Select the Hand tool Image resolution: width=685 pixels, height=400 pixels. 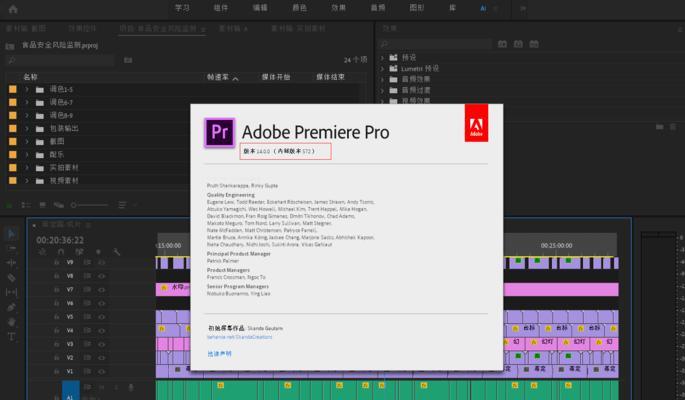(12, 322)
